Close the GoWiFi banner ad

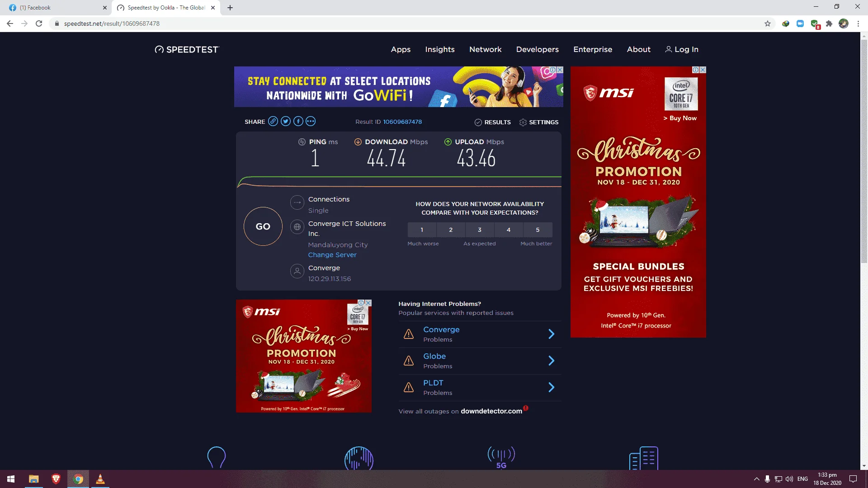tap(560, 70)
